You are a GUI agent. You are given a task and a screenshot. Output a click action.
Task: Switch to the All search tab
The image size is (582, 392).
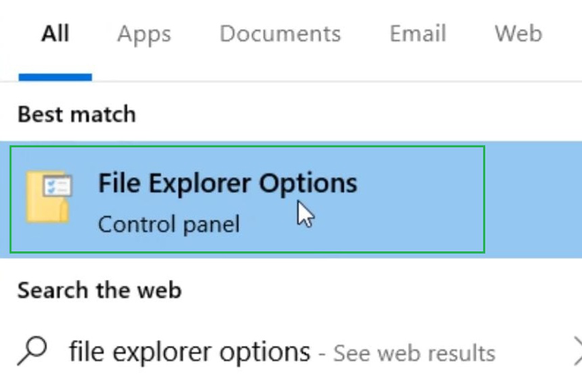(x=55, y=34)
